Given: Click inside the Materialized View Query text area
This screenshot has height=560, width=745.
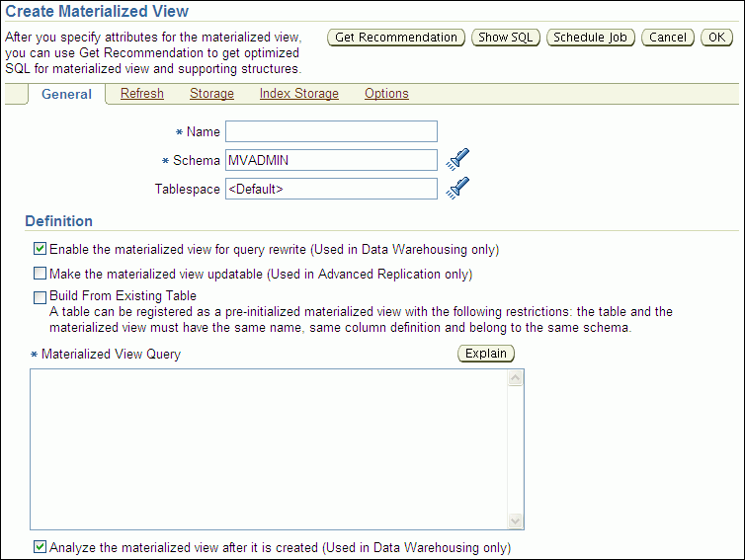Looking at the screenshot, I should click(269, 449).
